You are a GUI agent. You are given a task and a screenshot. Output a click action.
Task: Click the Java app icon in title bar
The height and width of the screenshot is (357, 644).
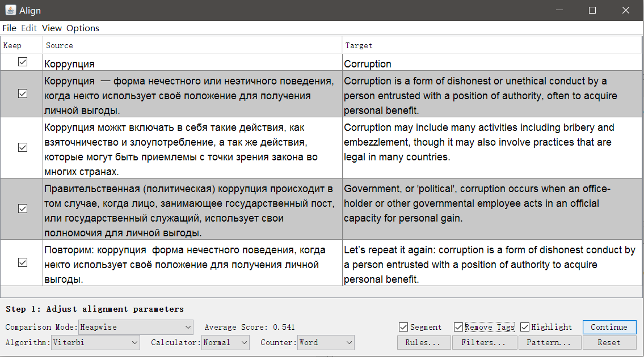point(10,10)
